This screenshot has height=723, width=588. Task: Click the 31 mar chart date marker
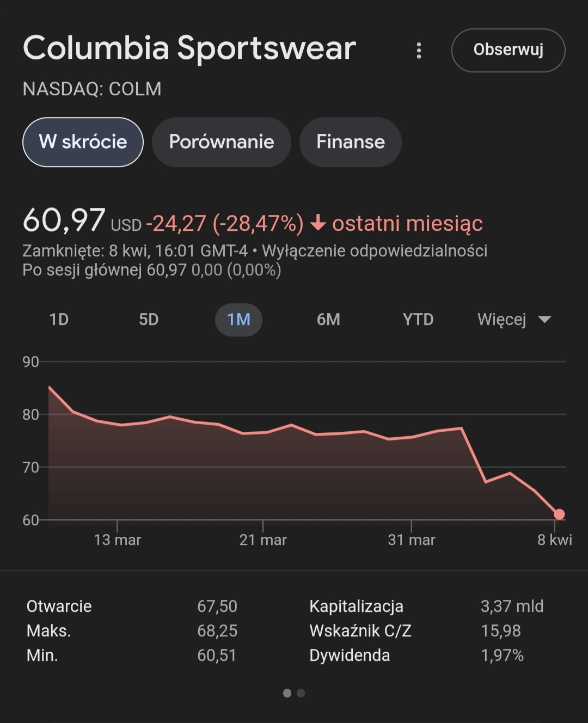click(x=411, y=540)
